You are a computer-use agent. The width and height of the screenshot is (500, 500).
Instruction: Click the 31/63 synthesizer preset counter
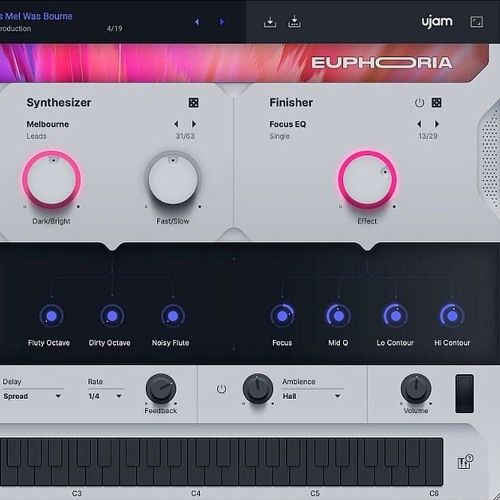pyautogui.click(x=185, y=136)
